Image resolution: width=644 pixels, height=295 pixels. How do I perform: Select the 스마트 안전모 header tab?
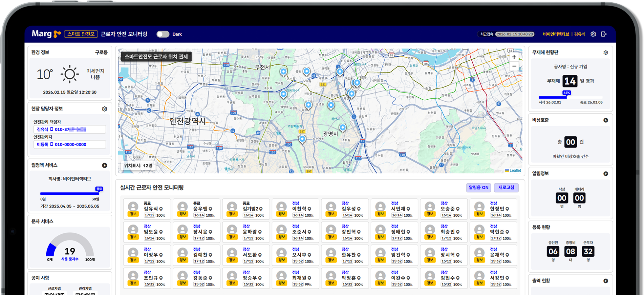point(81,34)
